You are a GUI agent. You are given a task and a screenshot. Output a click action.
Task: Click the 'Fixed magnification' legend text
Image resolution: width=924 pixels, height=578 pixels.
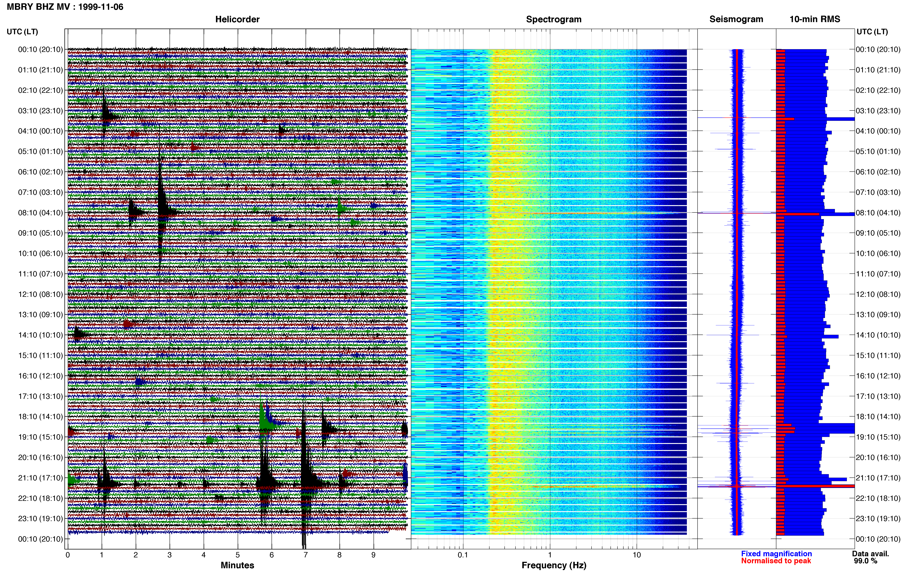pos(776,554)
